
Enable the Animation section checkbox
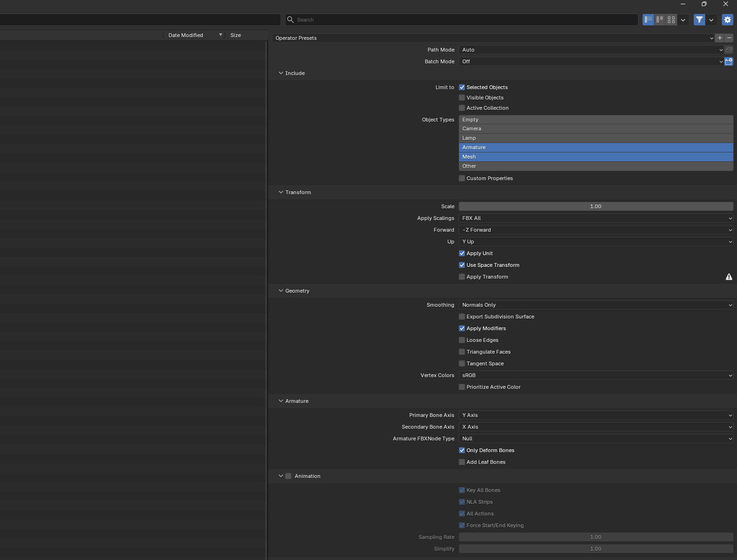pos(288,476)
